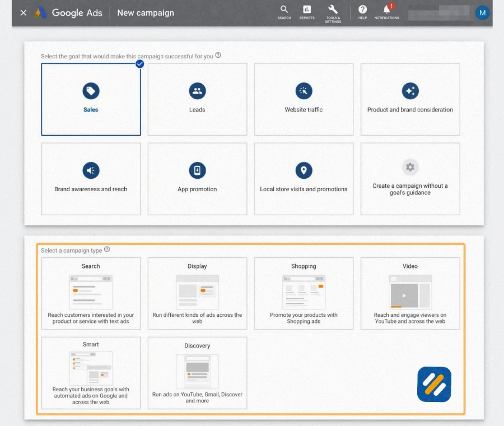Open Search in the top bar
504x426 pixels.
tap(284, 12)
